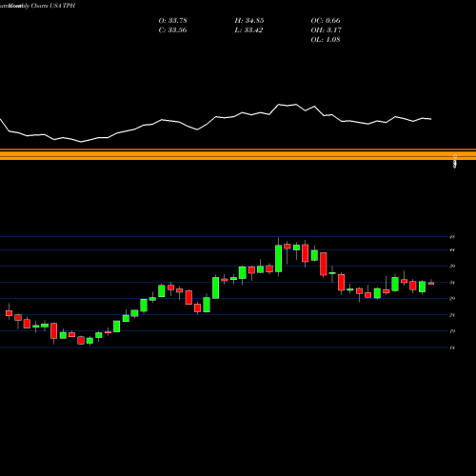The width and height of the screenshot is (476, 476).
Task: Click the price axis label '44'
Action: click(452, 250)
